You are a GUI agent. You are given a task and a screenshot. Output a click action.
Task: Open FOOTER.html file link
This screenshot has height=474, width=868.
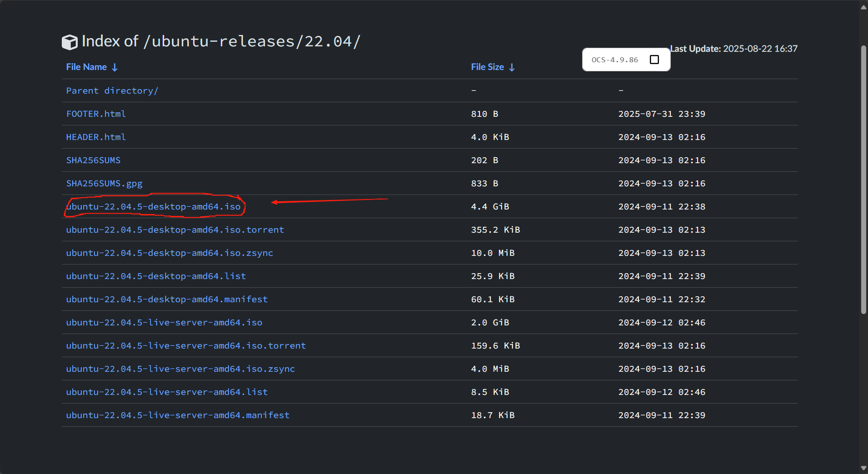tap(96, 114)
